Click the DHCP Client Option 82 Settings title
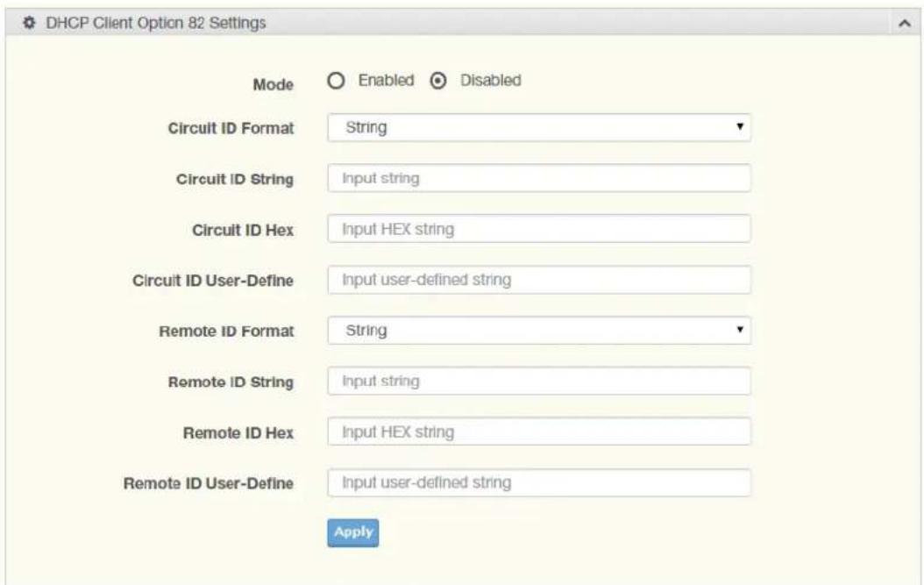The image size is (924, 585). pos(155,23)
